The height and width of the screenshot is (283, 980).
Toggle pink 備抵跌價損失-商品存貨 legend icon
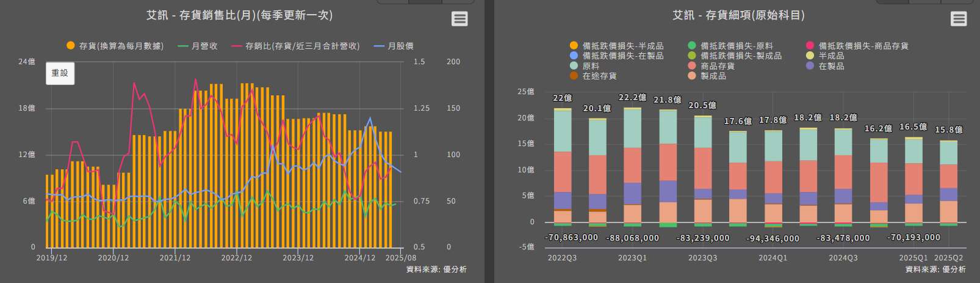point(810,46)
